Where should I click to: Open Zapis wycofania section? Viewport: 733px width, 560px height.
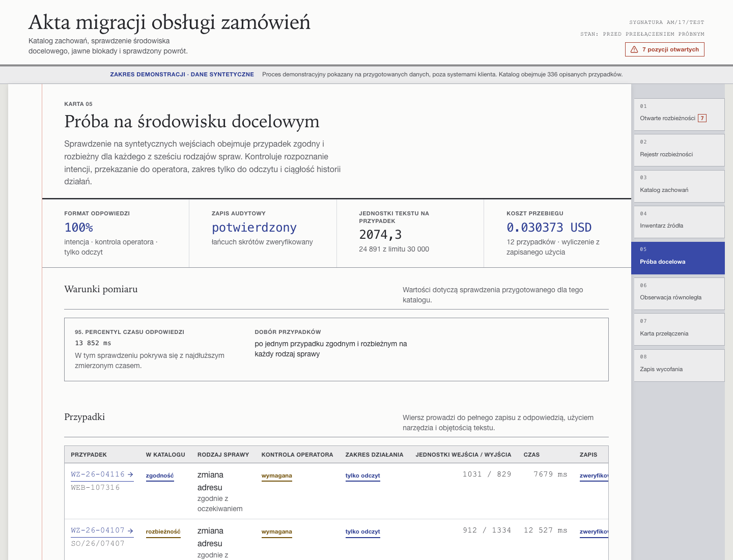[x=679, y=366]
